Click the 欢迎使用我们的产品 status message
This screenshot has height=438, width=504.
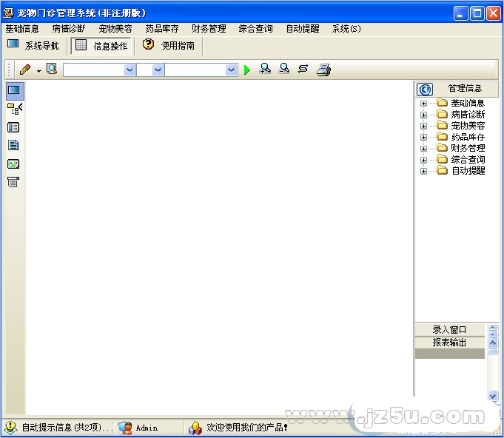[238, 428]
